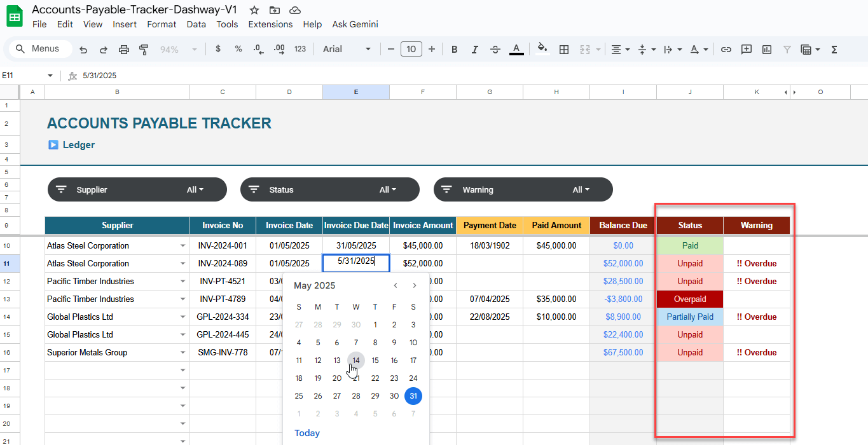The width and height of the screenshot is (868, 445).
Task: Open the Format menu
Action: click(162, 24)
